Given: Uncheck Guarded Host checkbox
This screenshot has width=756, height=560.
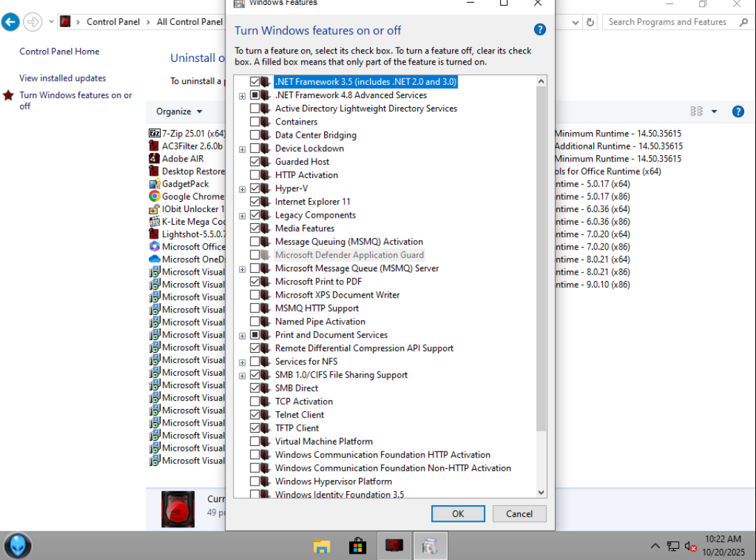Looking at the screenshot, I should coord(255,161).
